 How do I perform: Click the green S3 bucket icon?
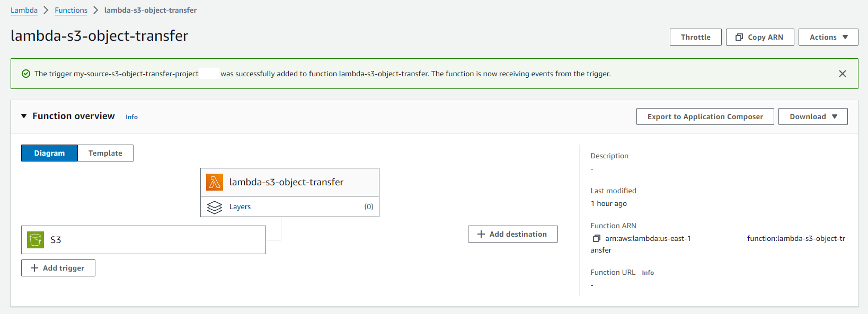[36, 240]
